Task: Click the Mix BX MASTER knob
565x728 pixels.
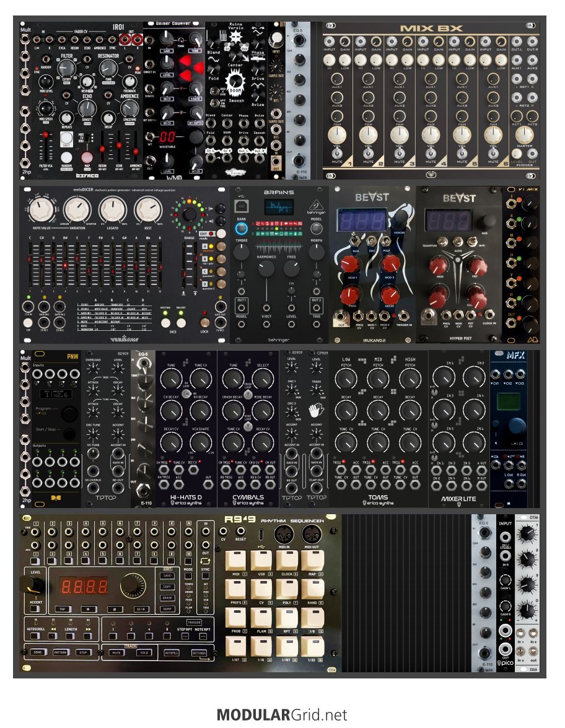Action: (x=524, y=135)
